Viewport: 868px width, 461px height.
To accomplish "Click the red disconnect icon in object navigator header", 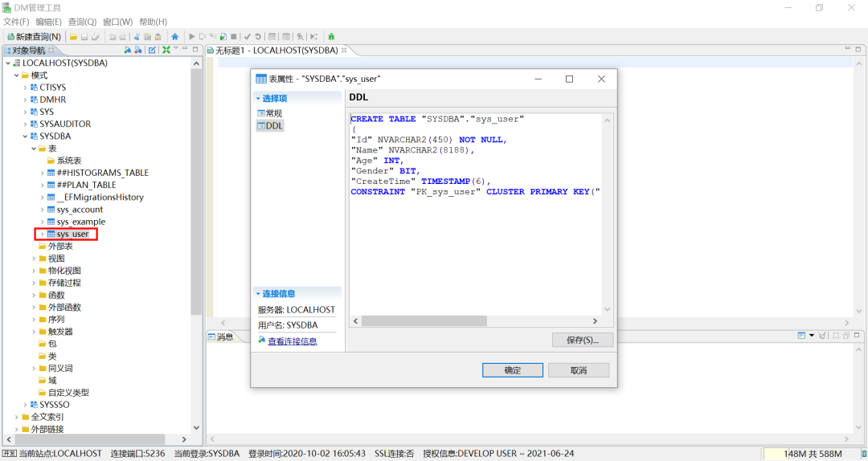I will pyautogui.click(x=138, y=50).
